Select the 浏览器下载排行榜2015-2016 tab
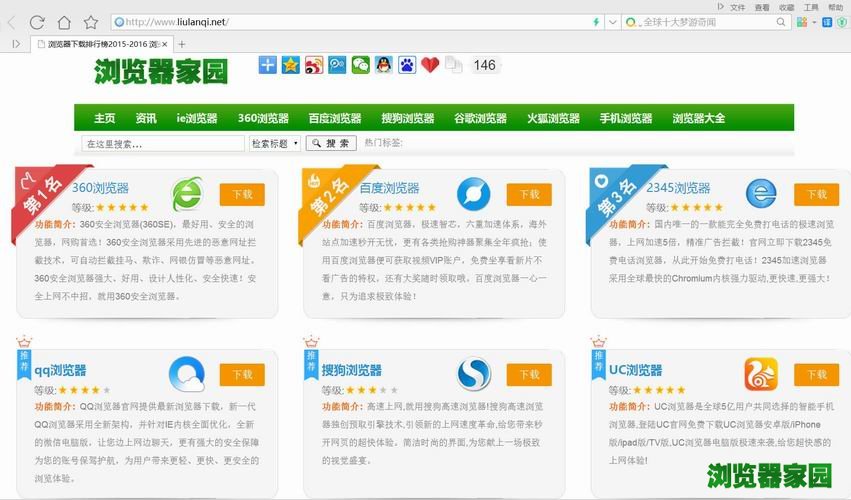Screen dimensions: 851x500 pyautogui.click(x=101, y=45)
